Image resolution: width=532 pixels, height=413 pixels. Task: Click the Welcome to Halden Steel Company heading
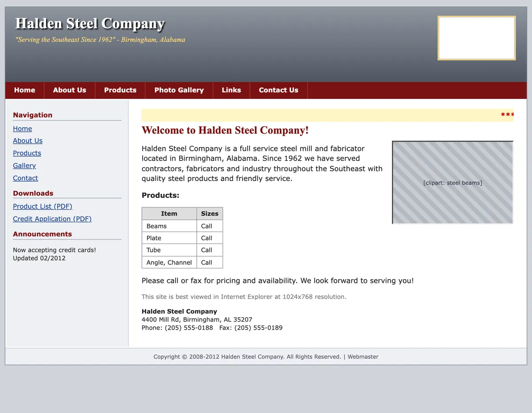[225, 130]
